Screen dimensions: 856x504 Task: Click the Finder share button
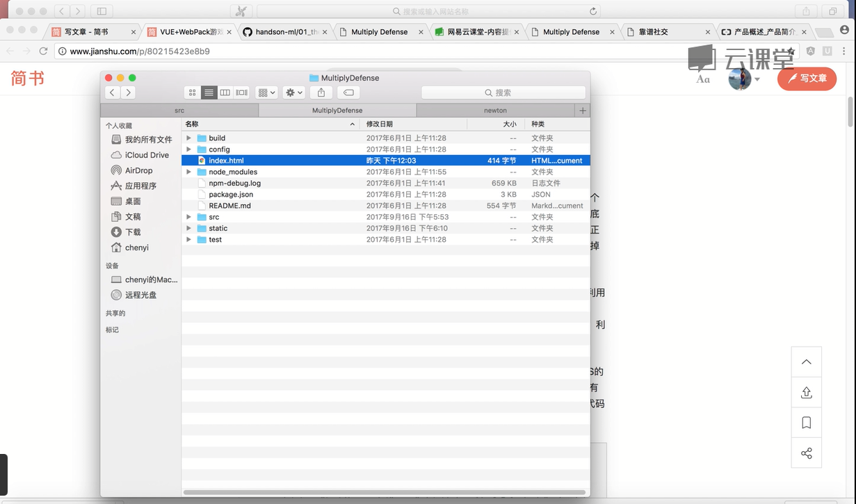pyautogui.click(x=321, y=92)
